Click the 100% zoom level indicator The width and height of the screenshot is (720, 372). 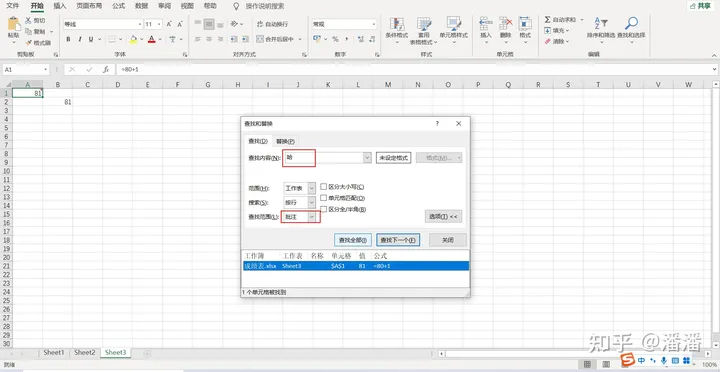[709, 364]
